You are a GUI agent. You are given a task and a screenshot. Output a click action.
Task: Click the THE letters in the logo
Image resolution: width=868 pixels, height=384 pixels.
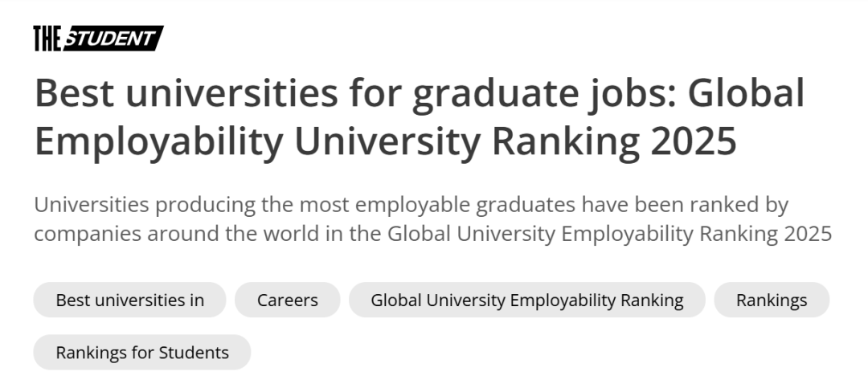point(47,39)
